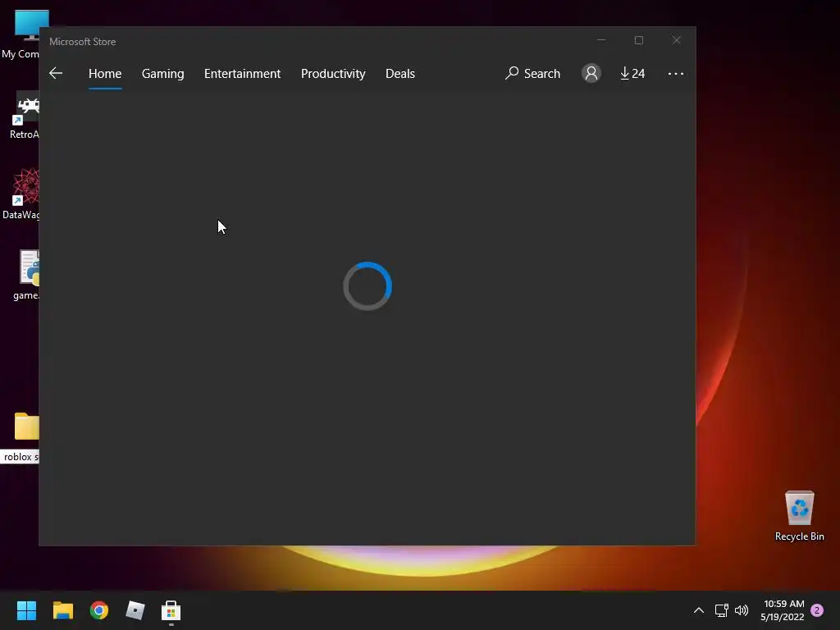Select the roblox folder on desktop

(x=21, y=437)
